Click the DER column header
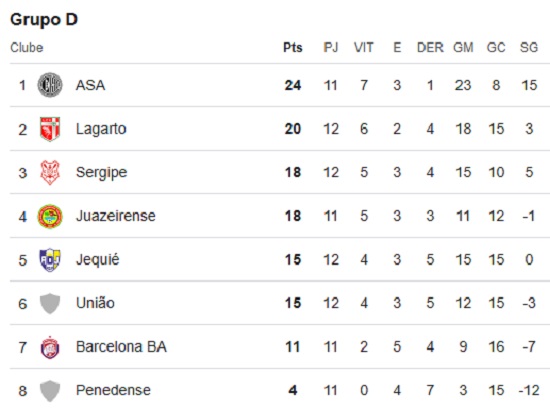550x409 pixels. point(430,47)
